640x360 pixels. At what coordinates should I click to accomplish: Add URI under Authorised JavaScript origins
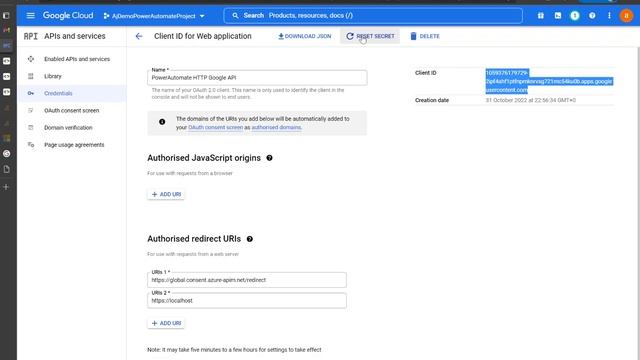coord(166,194)
